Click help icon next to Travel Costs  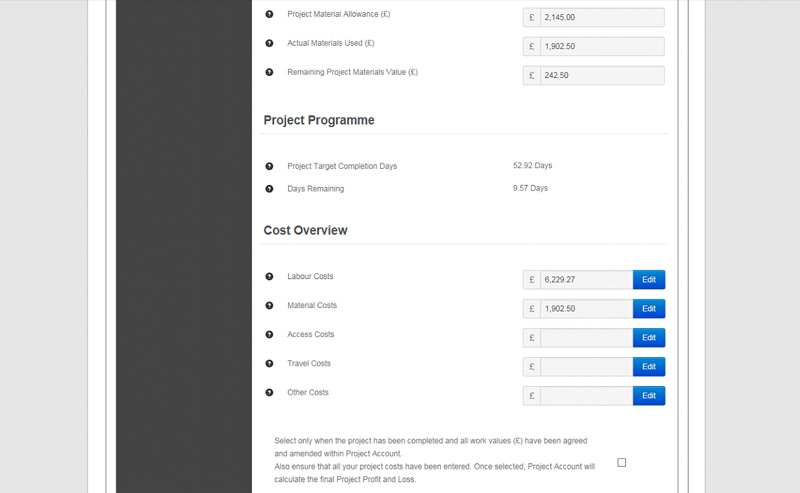[269, 364]
